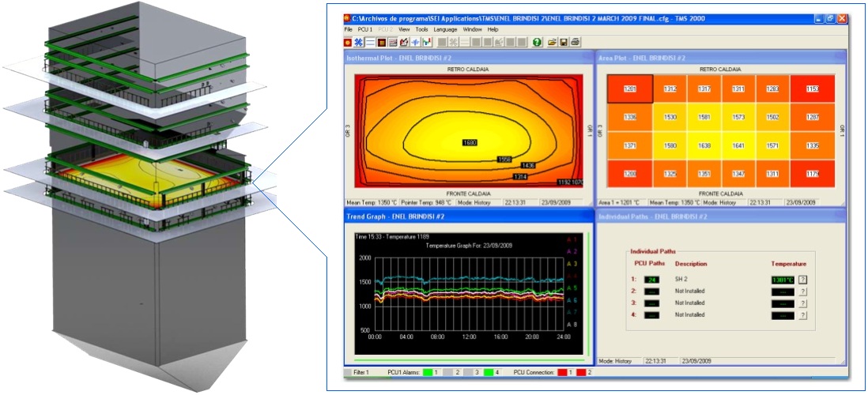868x395 pixels.
Task: Click the floppy disk save icon
Action: 564,41
